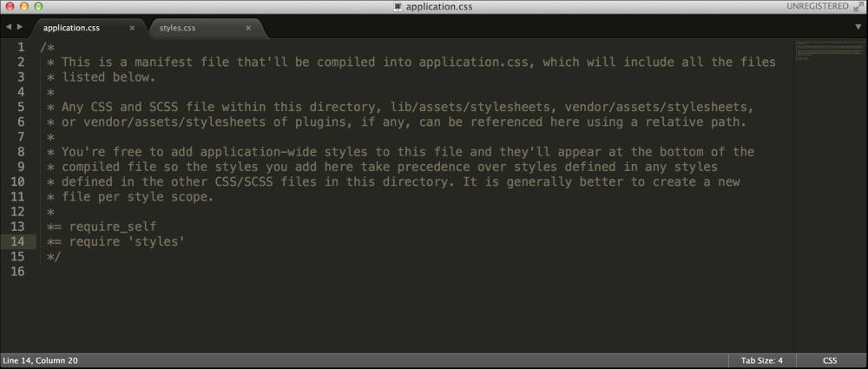Screen dimensions: 868x369
Task: Click the yellow minimize window button
Action: [x=25, y=7]
